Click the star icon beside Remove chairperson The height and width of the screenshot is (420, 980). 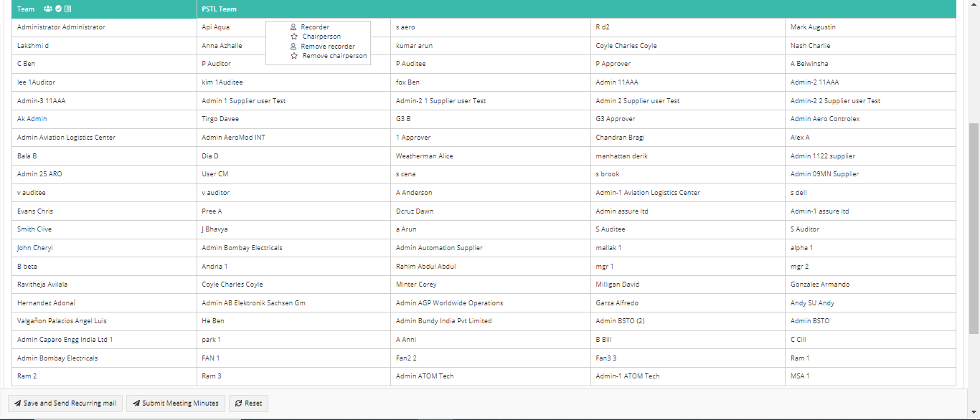pyautogui.click(x=294, y=56)
